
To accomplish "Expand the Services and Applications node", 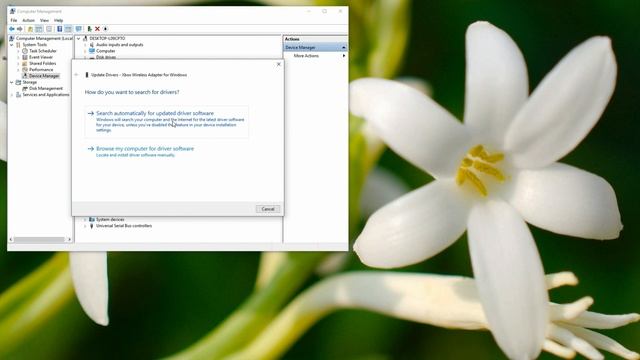I will pyautogui.click(x=11, y=95).
